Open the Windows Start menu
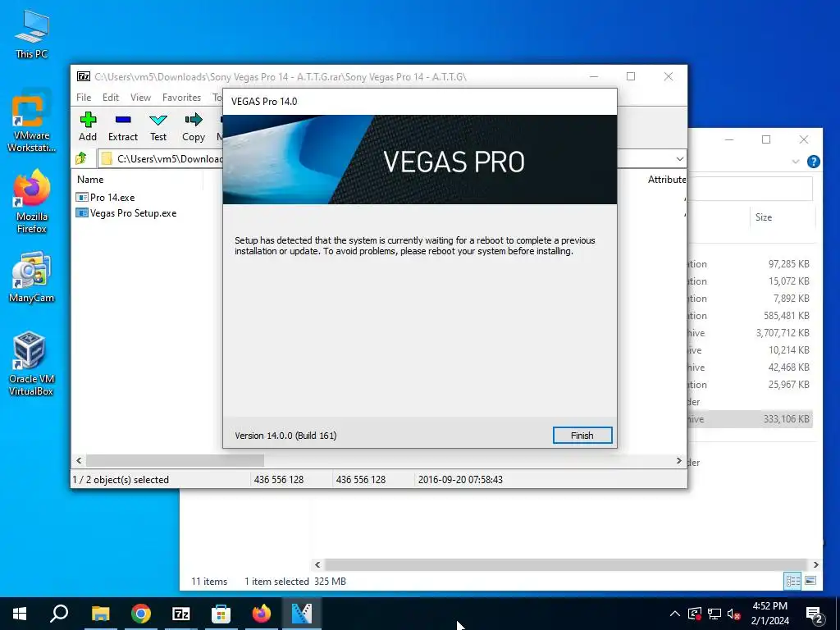 point(20,614)
